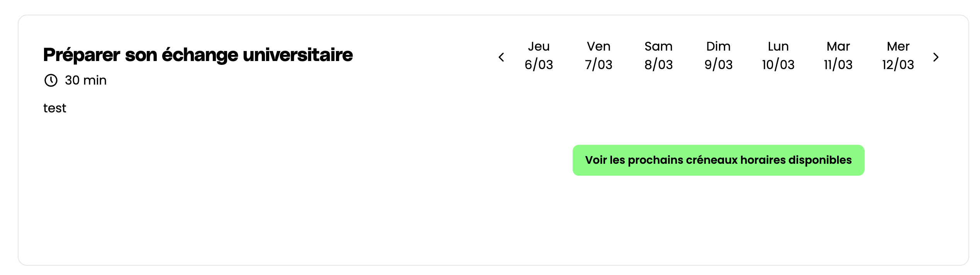Select the 7/03 date

599,65
